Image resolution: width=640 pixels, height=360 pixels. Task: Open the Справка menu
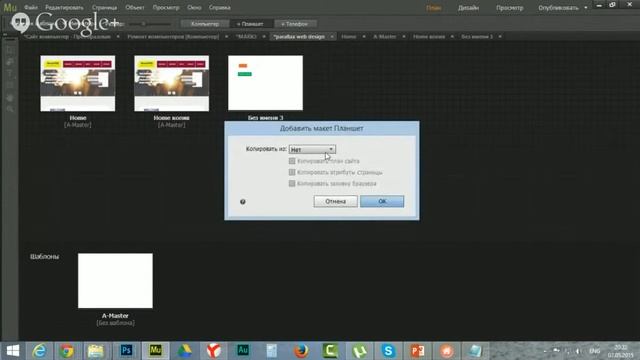(220, 7)
